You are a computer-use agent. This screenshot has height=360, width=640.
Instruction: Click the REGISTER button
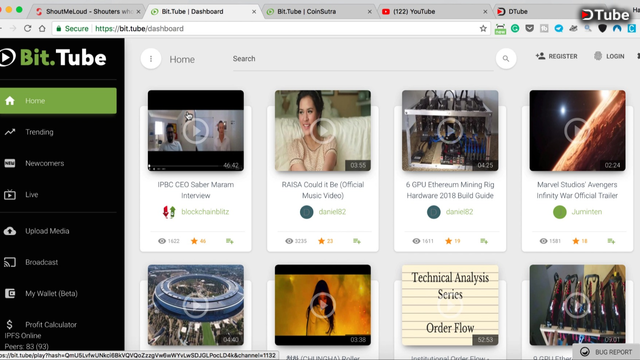click(557, 56)
